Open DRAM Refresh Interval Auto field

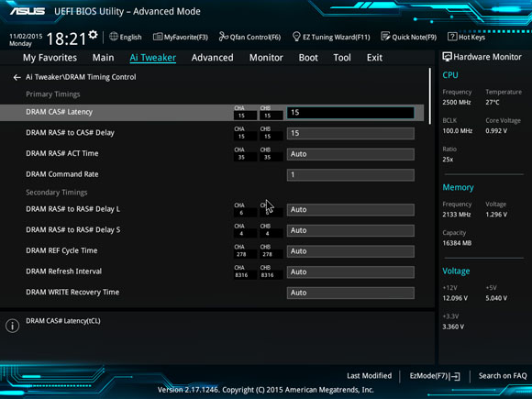tap(350, 272)
